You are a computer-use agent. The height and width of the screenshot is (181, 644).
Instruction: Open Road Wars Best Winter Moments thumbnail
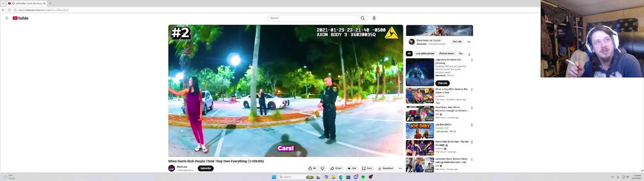tap(420, 114)
